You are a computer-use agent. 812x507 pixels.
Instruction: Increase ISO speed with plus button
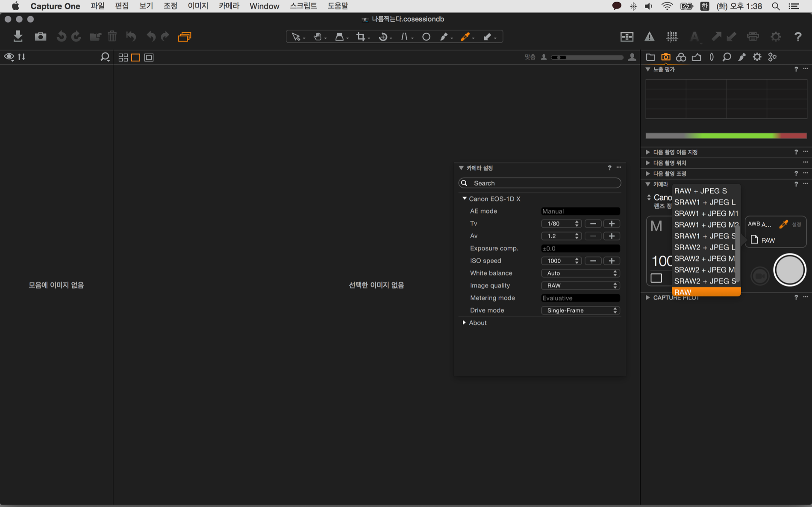[x=612, y=261]
